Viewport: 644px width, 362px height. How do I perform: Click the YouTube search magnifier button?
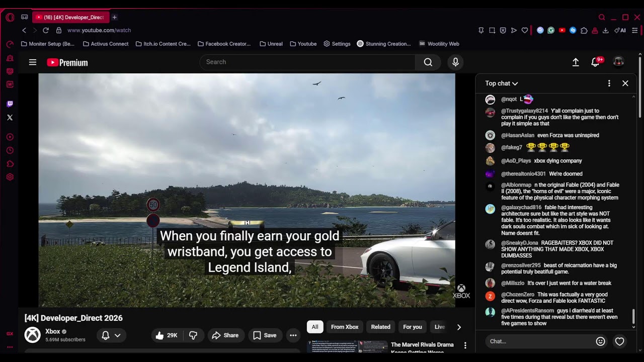tap(428, 62)
